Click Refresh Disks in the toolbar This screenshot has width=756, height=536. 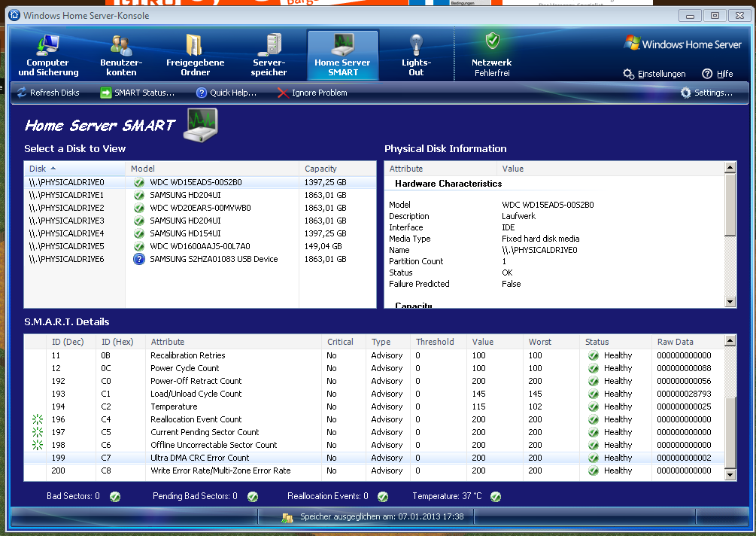[47, 93]
